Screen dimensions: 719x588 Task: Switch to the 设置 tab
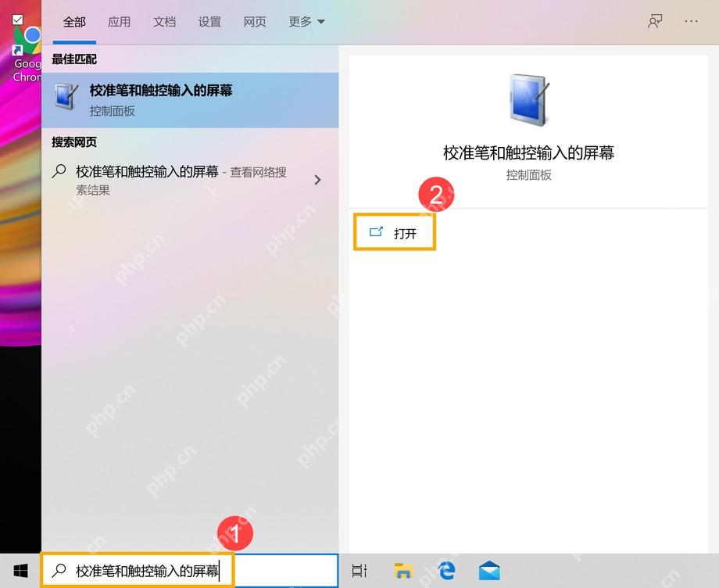(x=209, y=22)
